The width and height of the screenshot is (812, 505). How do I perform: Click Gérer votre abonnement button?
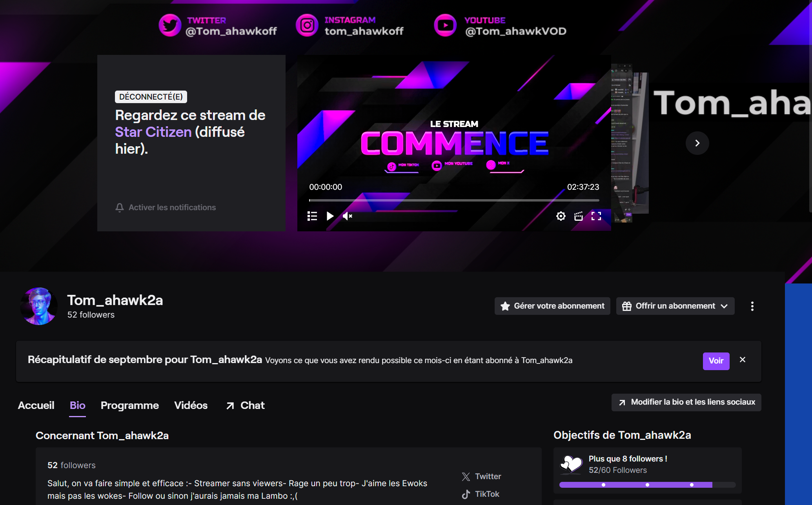pyautogui.click(x=552, y=306)
